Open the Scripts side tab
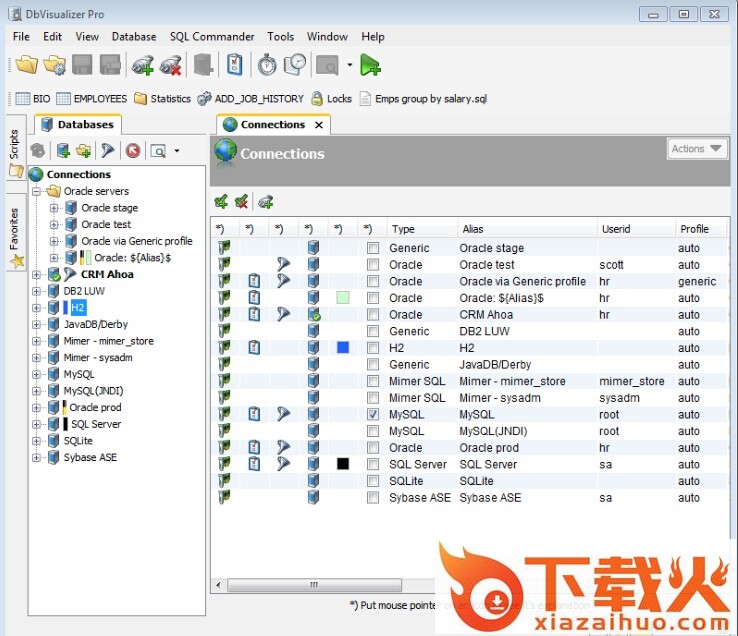Screen dimensions: 738x636 tap(15, 147)
